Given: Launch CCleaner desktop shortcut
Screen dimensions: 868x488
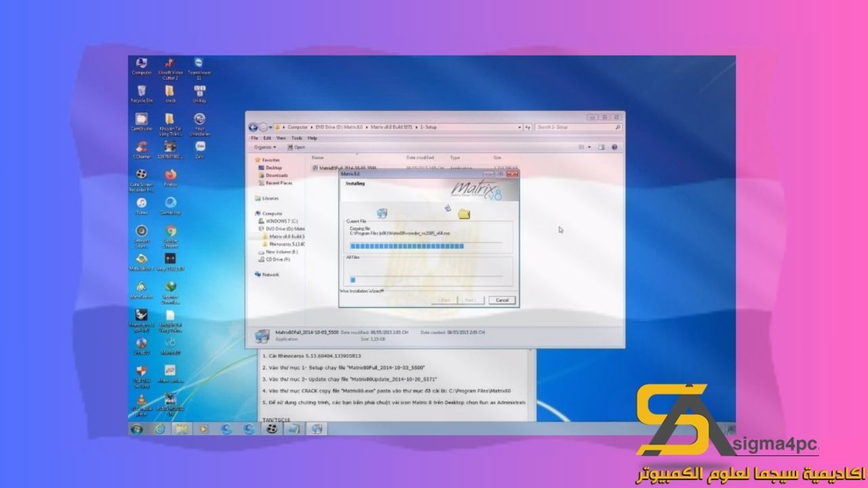Looking at the screenshot, I should point(142,150).
